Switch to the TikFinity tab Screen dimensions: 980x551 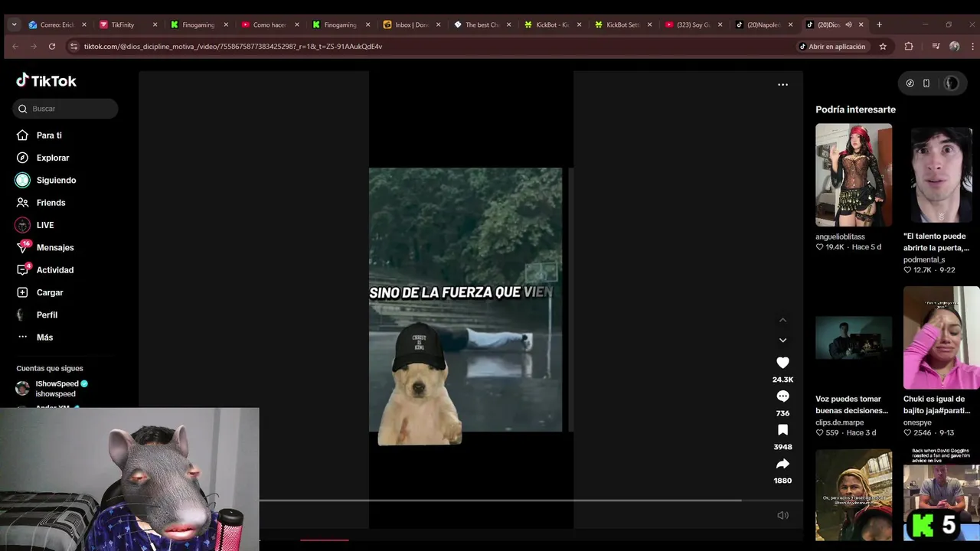[128, 24]
